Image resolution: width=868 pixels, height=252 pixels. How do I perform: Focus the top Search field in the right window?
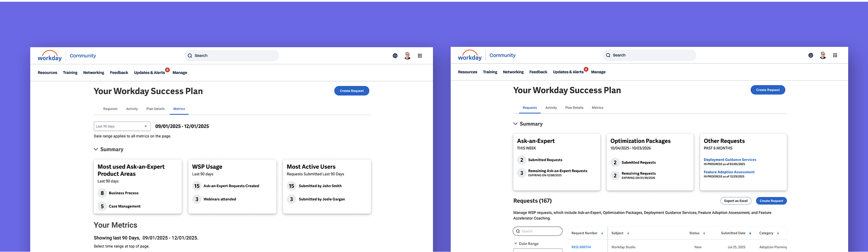click(x=649, y=55)
